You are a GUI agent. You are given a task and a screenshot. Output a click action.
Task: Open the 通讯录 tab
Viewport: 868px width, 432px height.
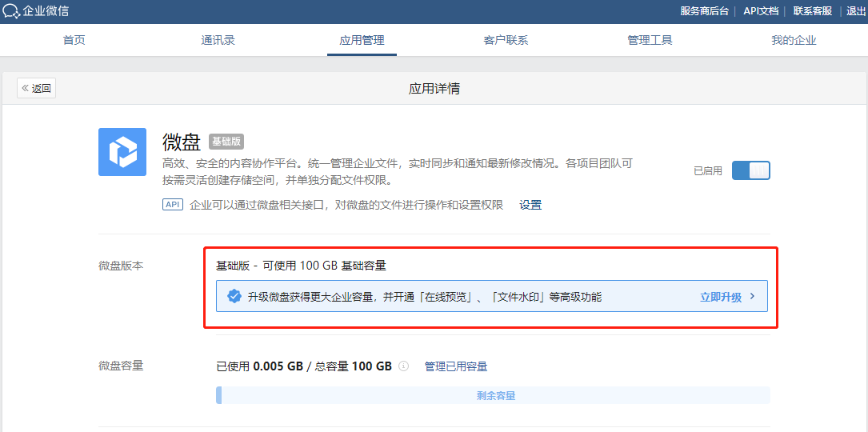(218, 40)
